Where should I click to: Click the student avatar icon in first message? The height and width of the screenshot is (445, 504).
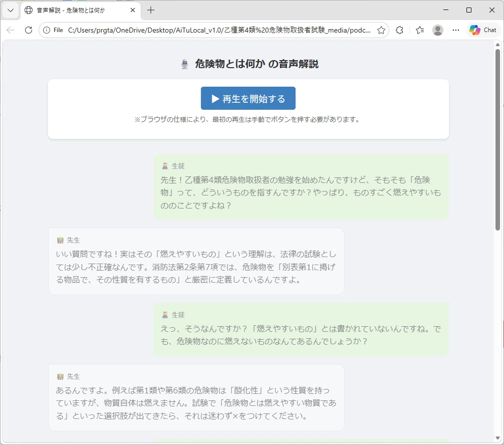click(x=165, y=166)
